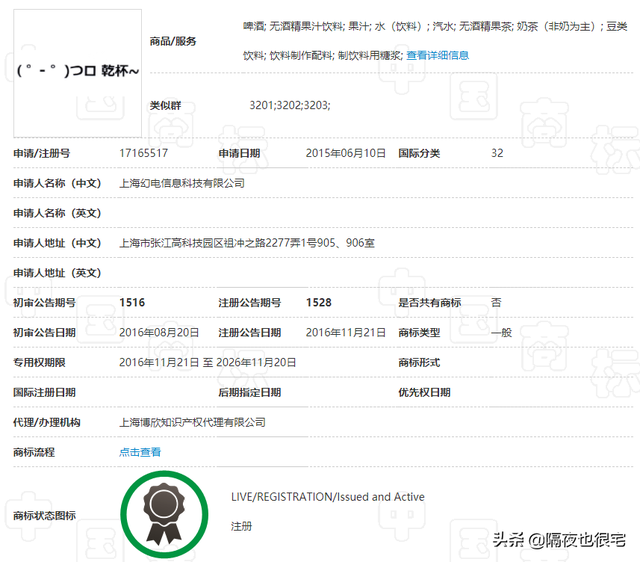Select LIVE/REGISTRATION/Issued and Active status text
Viewport: 640px width, 562px height.
[x=328, y=497]
